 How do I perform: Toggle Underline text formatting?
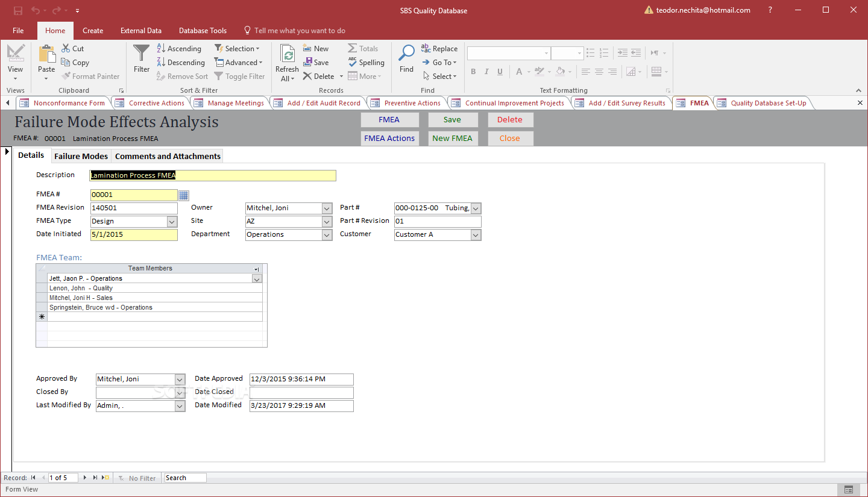point(500,72)
